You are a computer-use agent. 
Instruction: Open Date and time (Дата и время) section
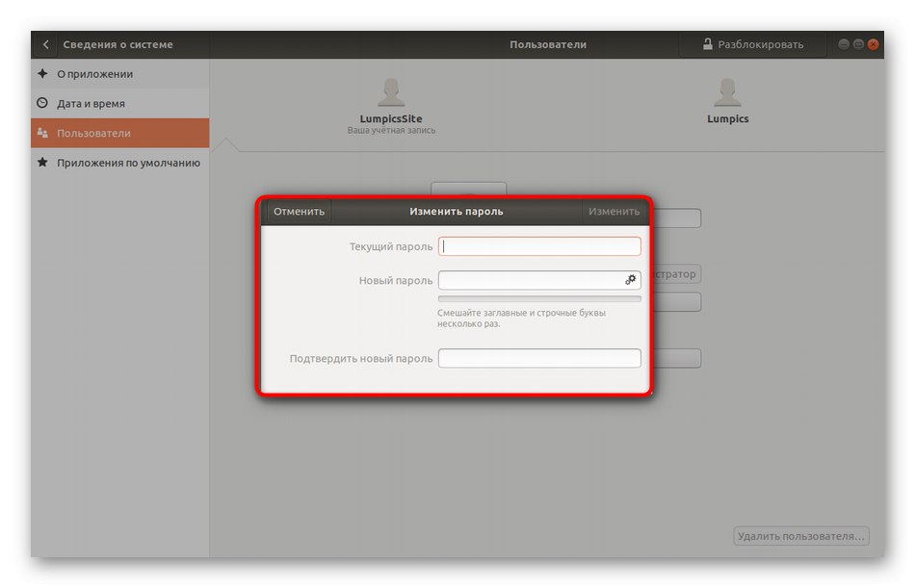tap(120, 103)
